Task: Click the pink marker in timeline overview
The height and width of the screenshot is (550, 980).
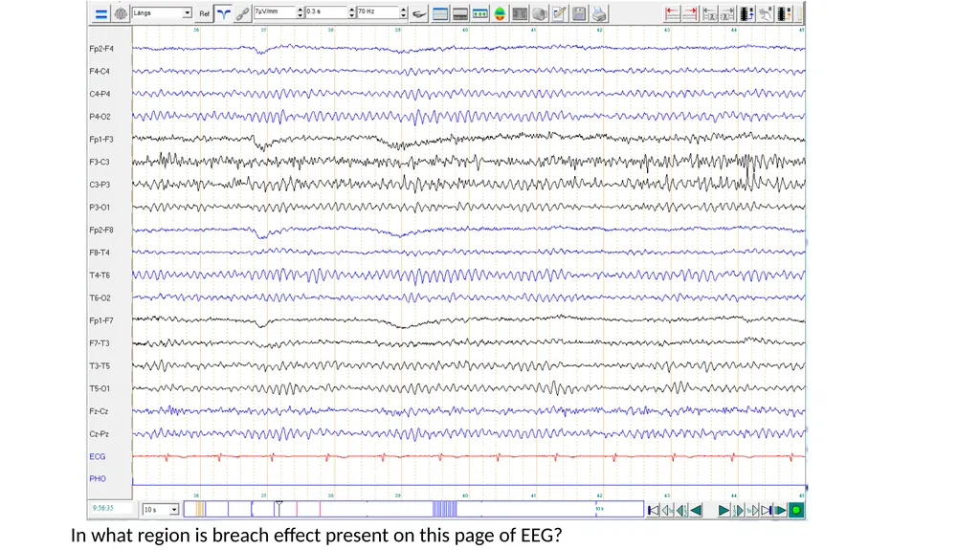Action: 297,509
